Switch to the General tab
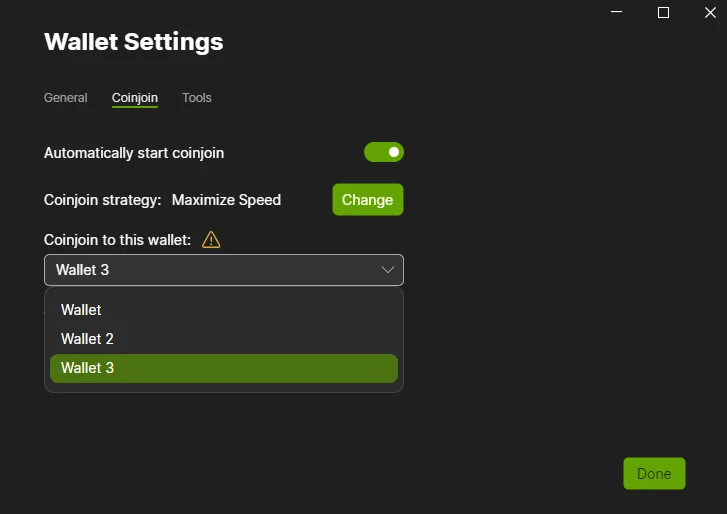This screenshot has width=727, height=514. [66, 98]
